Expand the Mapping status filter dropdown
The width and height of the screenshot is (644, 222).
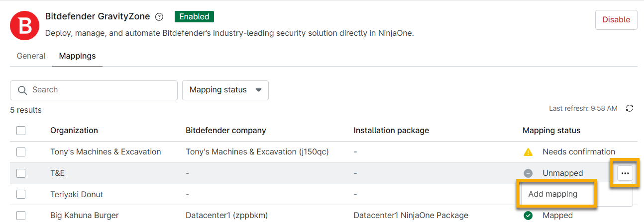tap(225, 90)
